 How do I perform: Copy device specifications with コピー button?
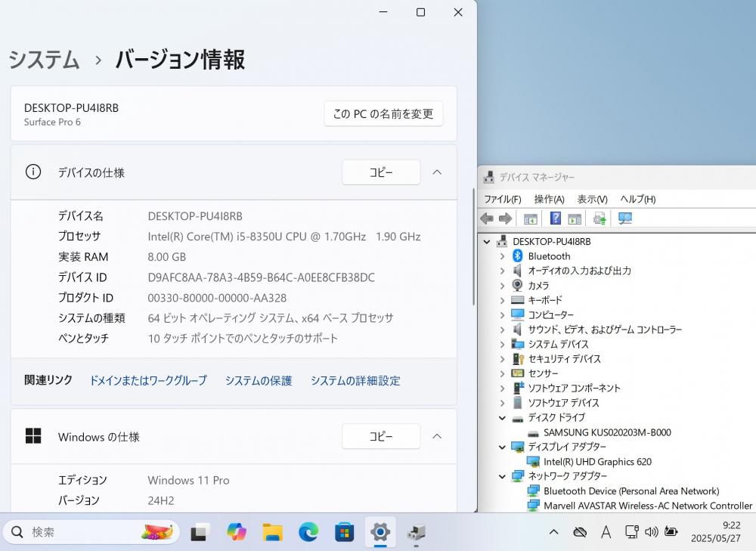point(381,172)
